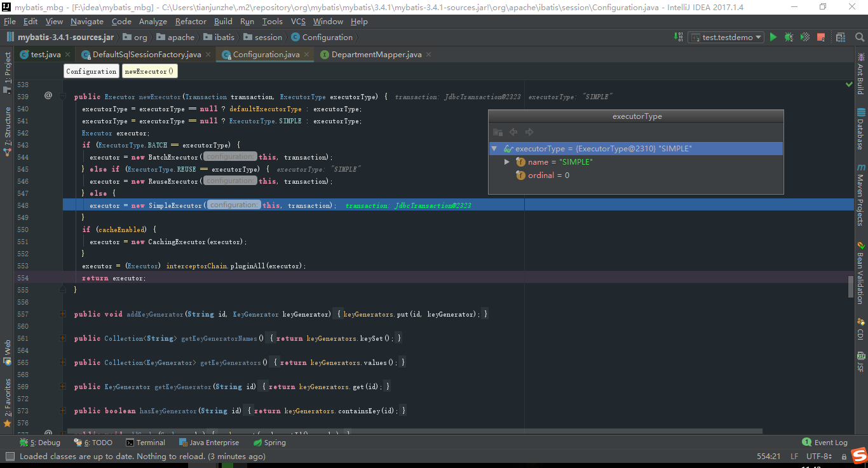
Task: Click the 554:21 caret position indicator
Action: coord(770,456)
